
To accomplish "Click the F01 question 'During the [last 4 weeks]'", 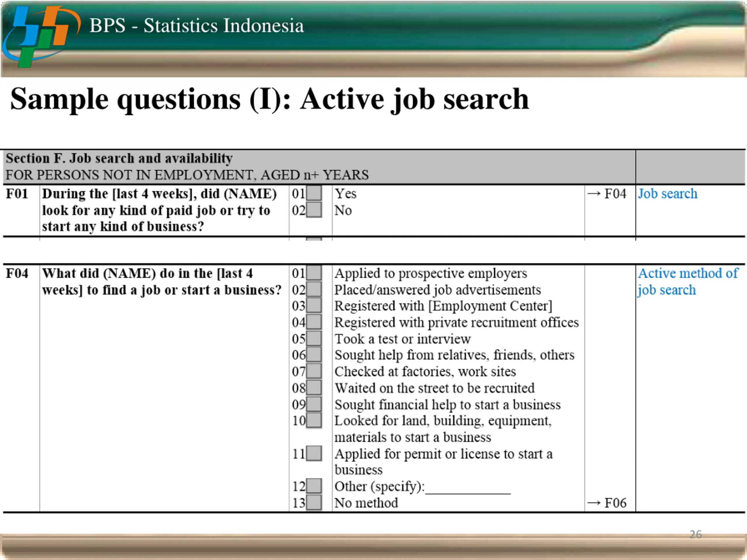I will click(159, 210).
